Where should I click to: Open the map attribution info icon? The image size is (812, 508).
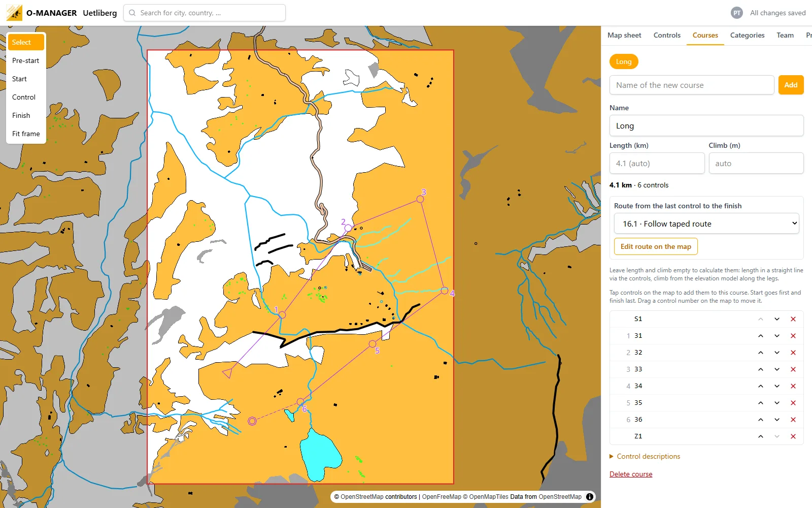tap(590, 497)
